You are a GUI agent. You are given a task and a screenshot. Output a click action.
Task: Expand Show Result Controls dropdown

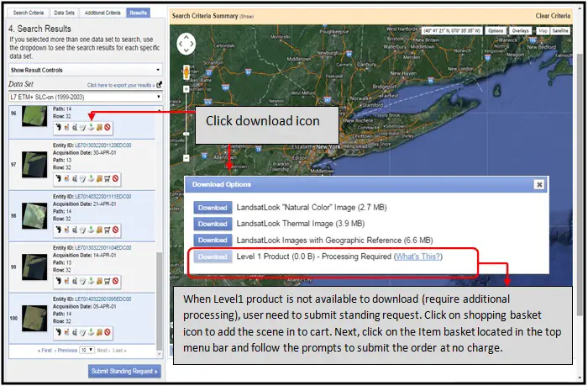pos(86,70)
